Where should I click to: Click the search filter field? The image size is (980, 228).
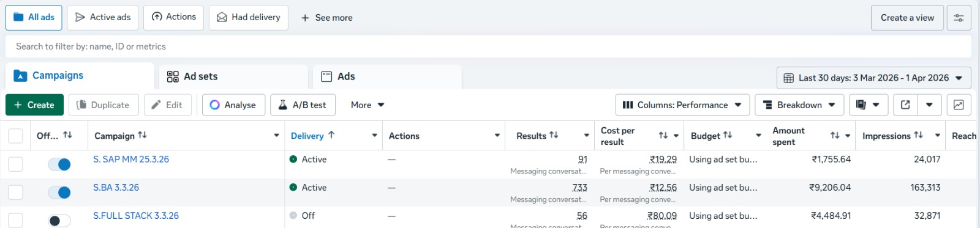tap(488, 46)
